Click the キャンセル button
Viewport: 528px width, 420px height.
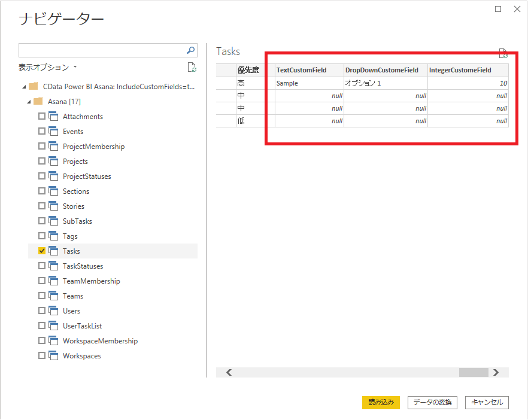pyautogui.click(x=487, y=403)
